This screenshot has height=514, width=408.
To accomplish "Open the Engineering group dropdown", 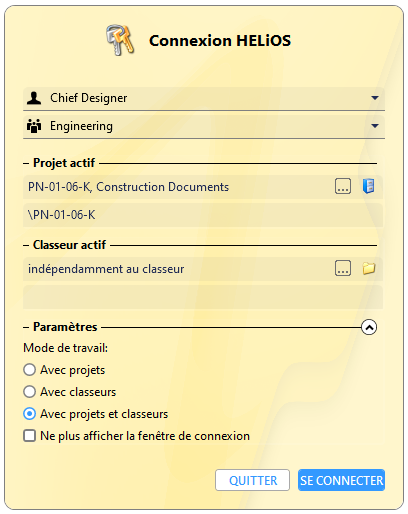I will pos(204,126).
